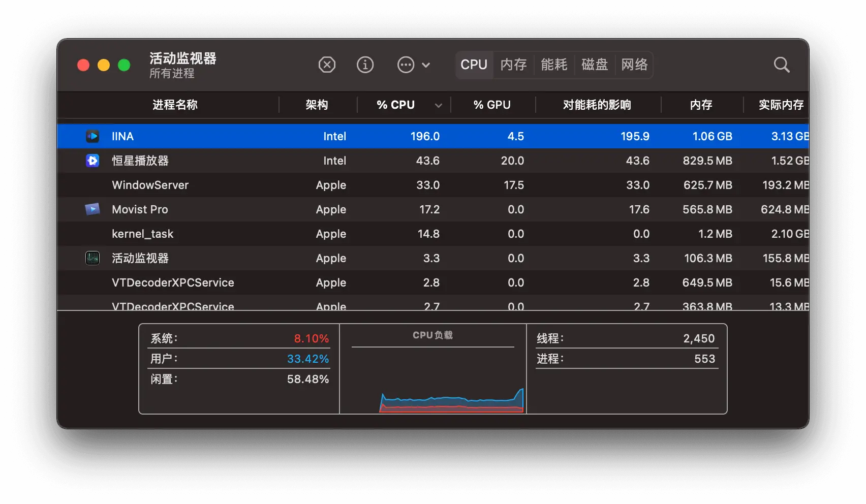Viewport: 866px width, 504px height.
Task: Click 恒星播放器 GPU value 20.0
Action: pyautogui.click(x=512, y=161)
